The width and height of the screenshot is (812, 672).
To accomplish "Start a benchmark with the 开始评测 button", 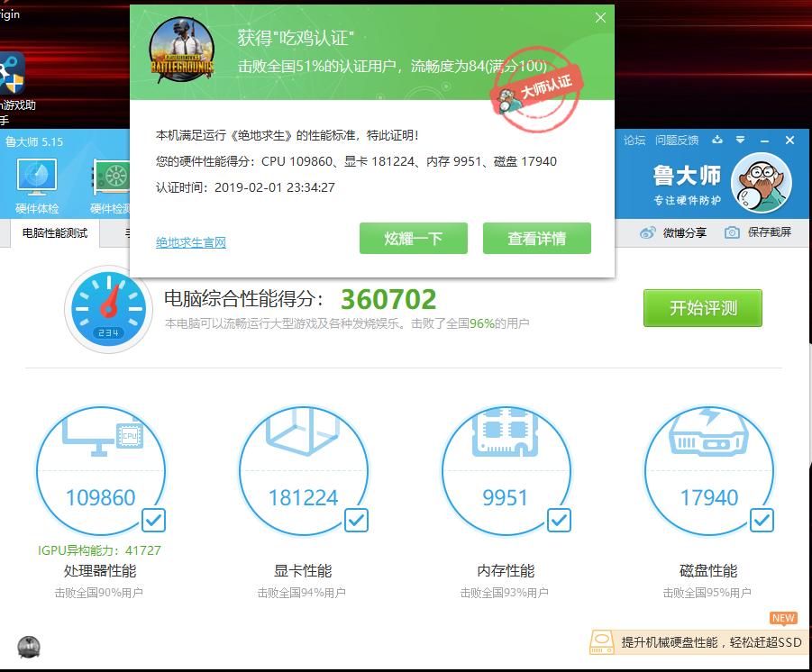I will point(702,307).
